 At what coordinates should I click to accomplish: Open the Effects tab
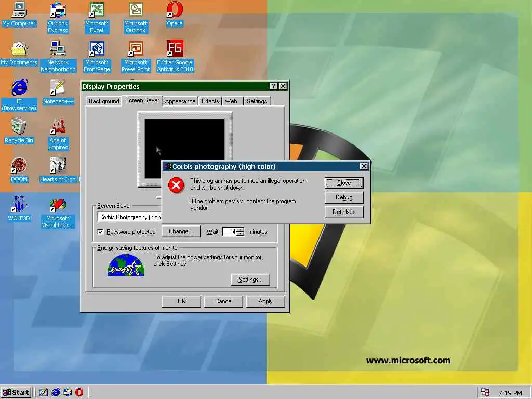210,101
